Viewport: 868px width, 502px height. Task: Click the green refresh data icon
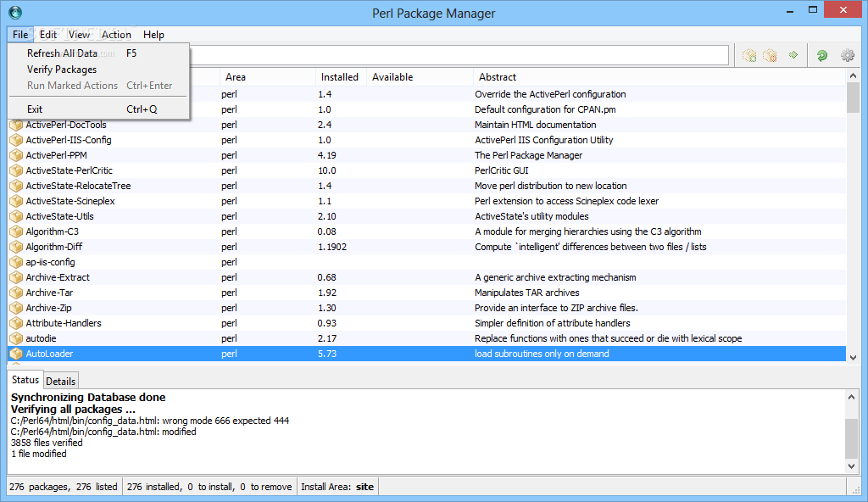822,55
